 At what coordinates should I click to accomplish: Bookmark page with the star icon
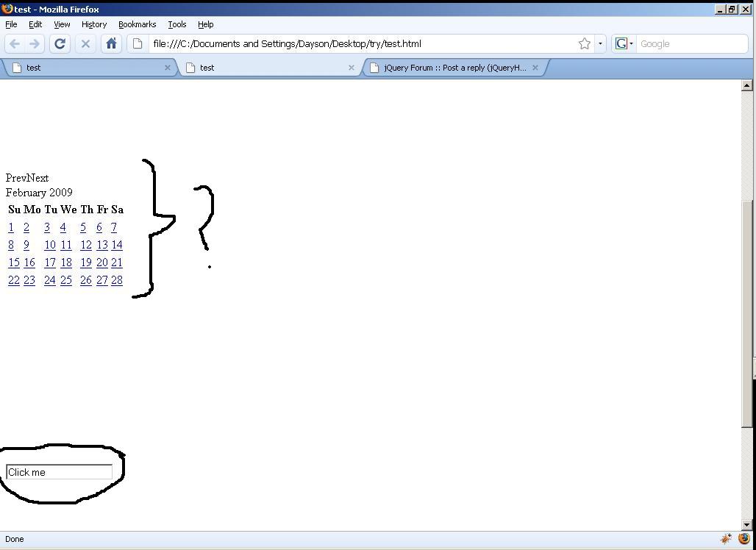tap(584, 44)
